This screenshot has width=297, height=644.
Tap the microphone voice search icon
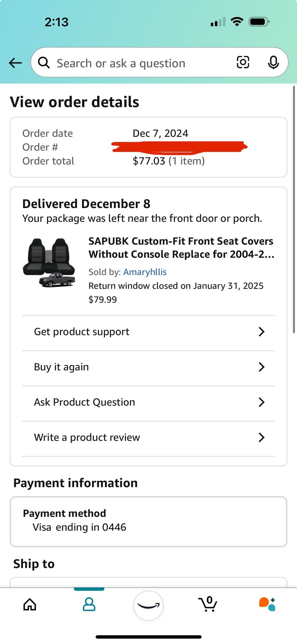click(273, 62)
